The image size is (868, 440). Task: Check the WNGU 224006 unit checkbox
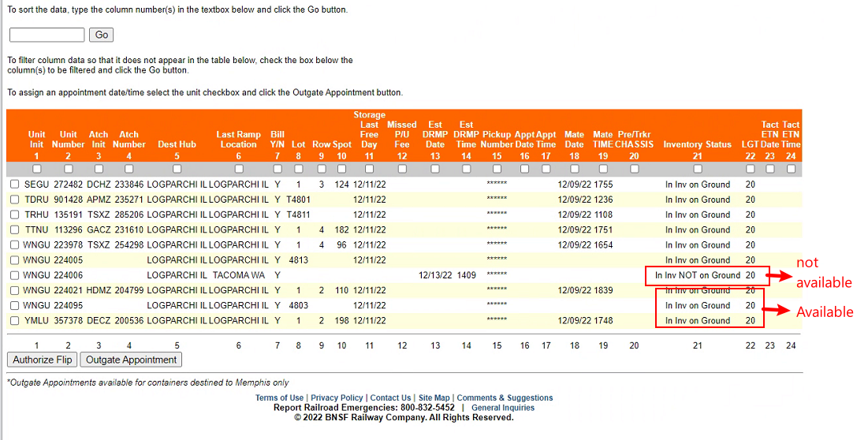pyautogui.click(x=15, y=275)
